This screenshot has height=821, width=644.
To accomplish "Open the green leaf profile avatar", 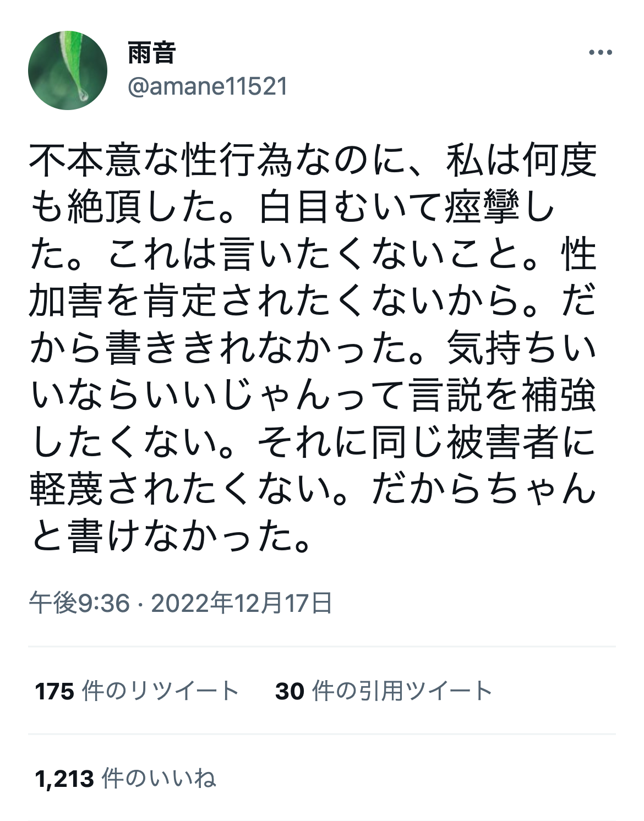I will pos(68,70).
